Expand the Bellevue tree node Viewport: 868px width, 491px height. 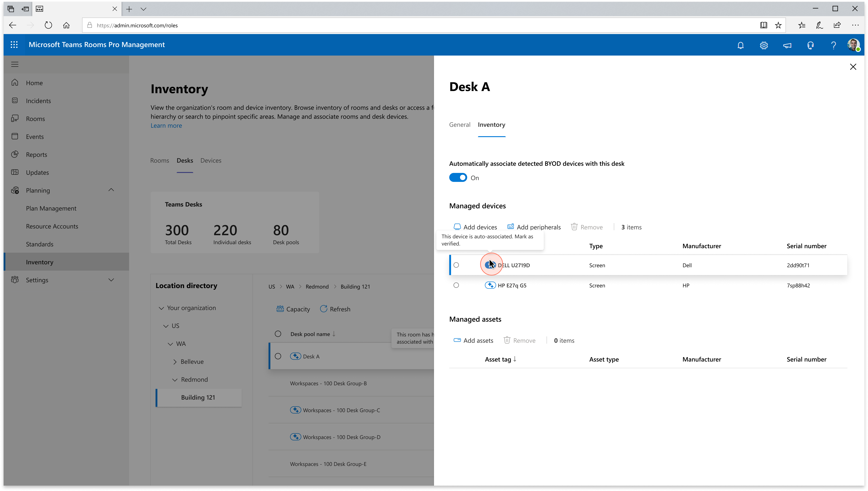click(x=175, y=362)
